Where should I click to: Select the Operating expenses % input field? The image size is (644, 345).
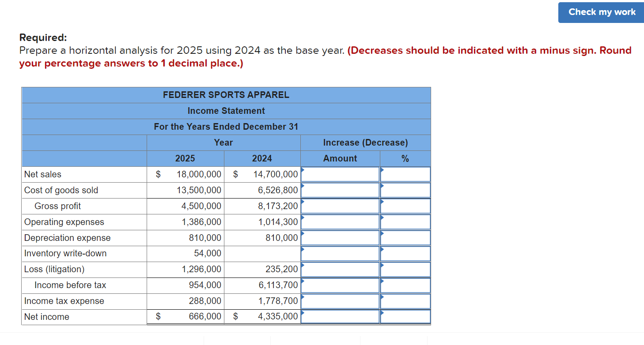[x=405, y=222]
